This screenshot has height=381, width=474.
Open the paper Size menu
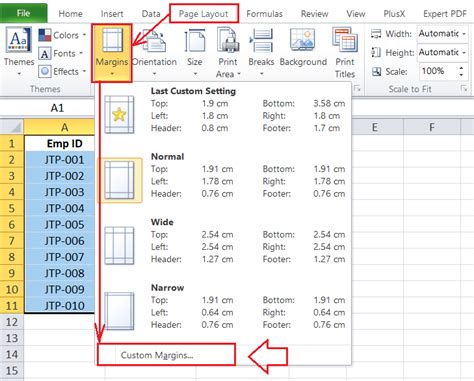(195, 52)
